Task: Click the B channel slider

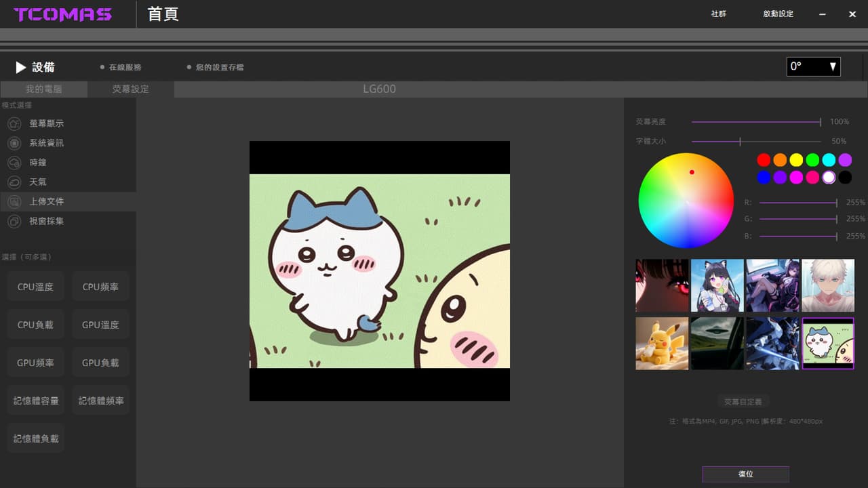Action: point(798,236)
